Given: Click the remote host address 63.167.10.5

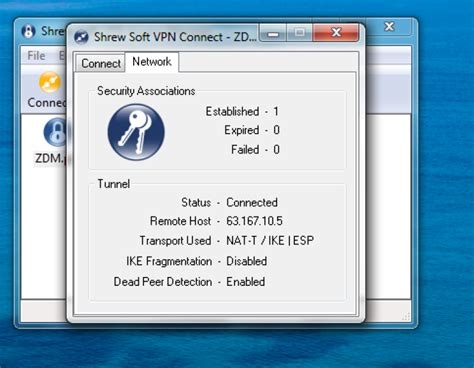Looking at the screenshot, I should (254, 221).
